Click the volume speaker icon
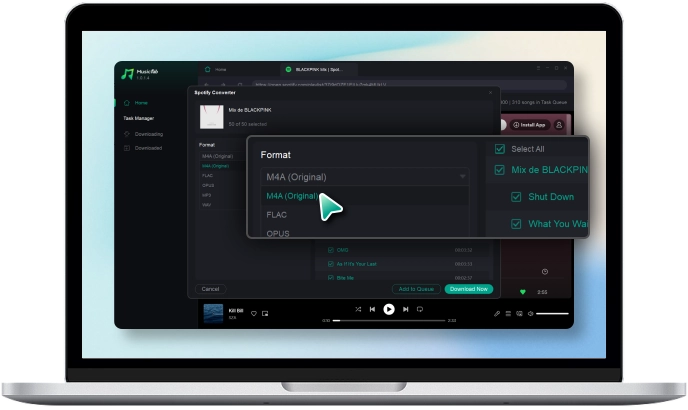The height and width of the screenshot is (410, 688). (x=530, y=314)
